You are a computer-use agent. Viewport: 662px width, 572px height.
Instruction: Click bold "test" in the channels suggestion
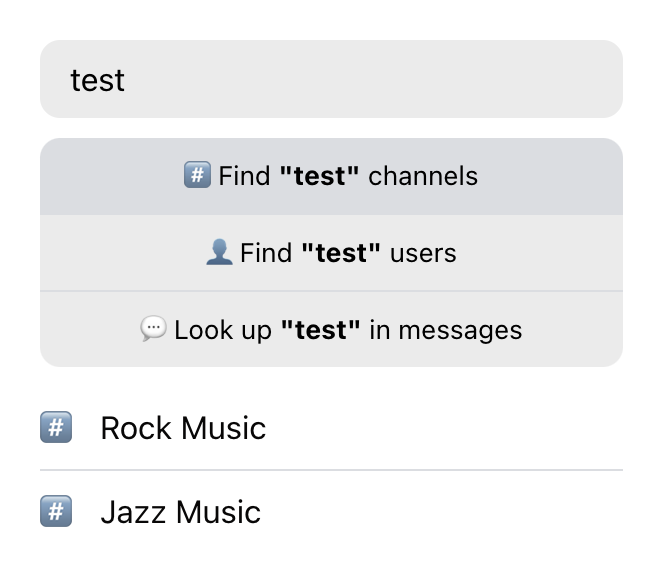click(x=319, y=177)
